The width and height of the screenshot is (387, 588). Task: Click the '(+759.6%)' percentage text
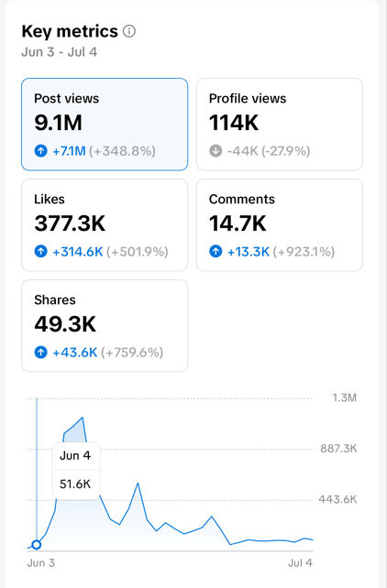click(132, 353)
